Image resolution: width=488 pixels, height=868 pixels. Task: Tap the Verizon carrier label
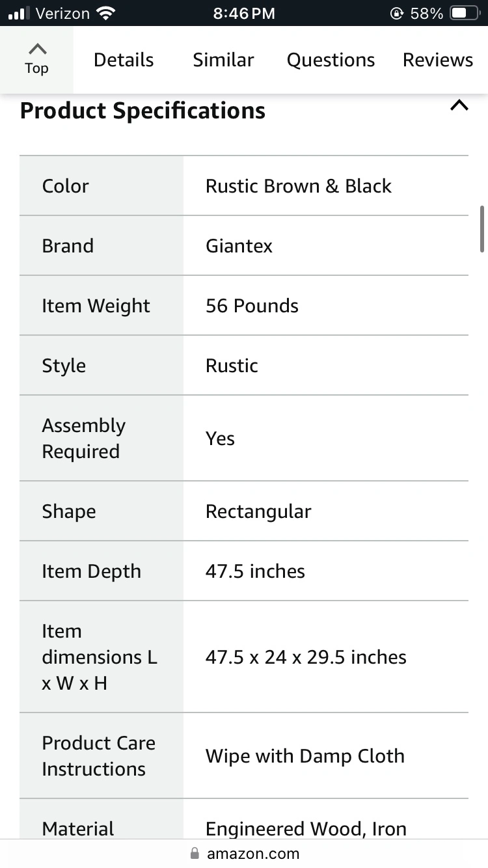[62, 13]
